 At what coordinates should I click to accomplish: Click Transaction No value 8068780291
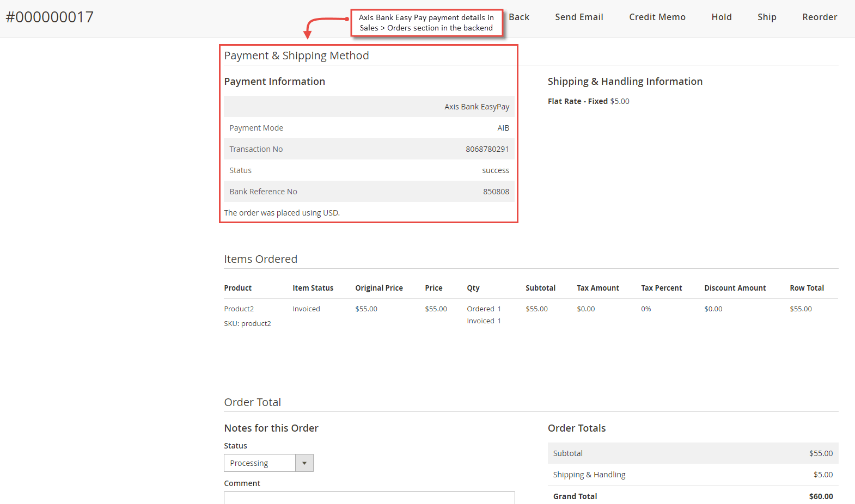click(x=487, y=149)
